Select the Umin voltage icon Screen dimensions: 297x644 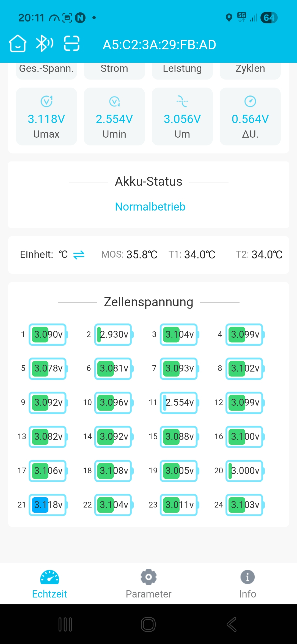114,102
